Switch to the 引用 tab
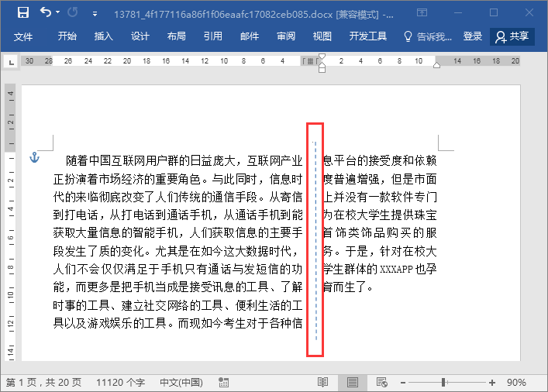 point(213,36)
